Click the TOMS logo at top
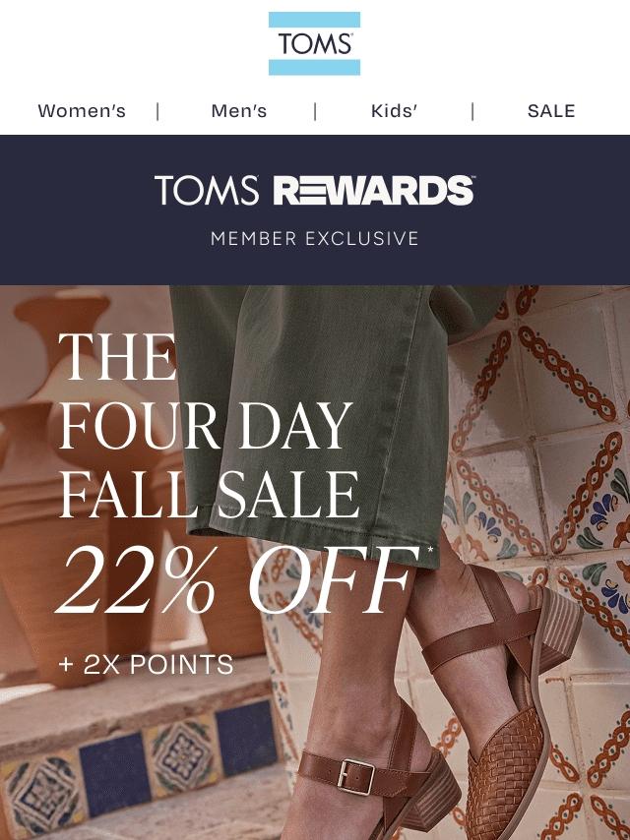The width and height of the screenshot is (630, 840). pyautogui.click(x=314, y=43)
